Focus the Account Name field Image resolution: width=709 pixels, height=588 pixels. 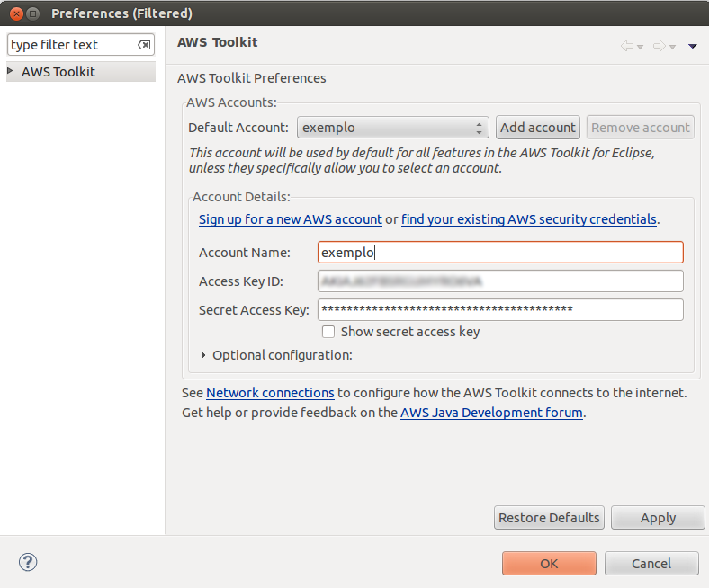(x=500, y=253)
